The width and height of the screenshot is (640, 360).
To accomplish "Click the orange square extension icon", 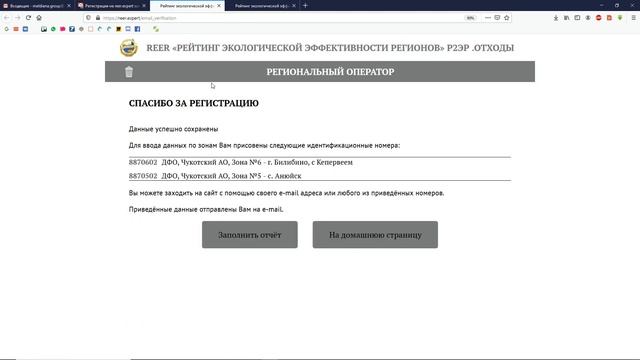I will [x=609, y=18].
